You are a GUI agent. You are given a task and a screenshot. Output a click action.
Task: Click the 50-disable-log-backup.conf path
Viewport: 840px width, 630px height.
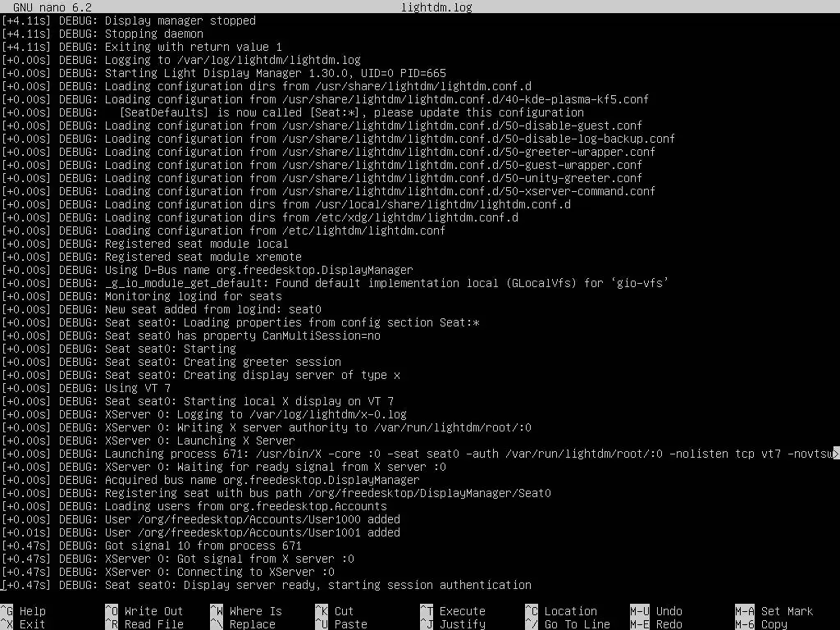[478, 139]
